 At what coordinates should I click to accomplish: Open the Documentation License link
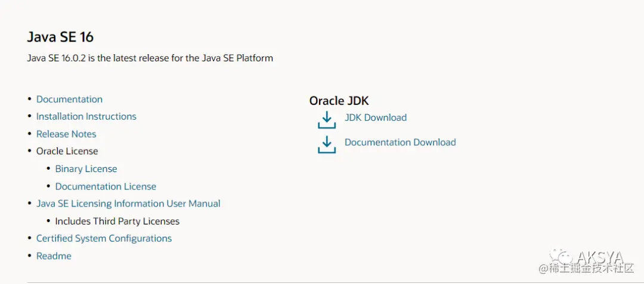tap(106, 186)
